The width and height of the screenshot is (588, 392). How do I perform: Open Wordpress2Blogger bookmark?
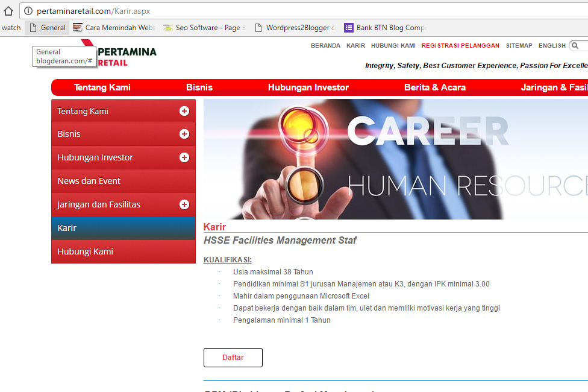point(295,28)
